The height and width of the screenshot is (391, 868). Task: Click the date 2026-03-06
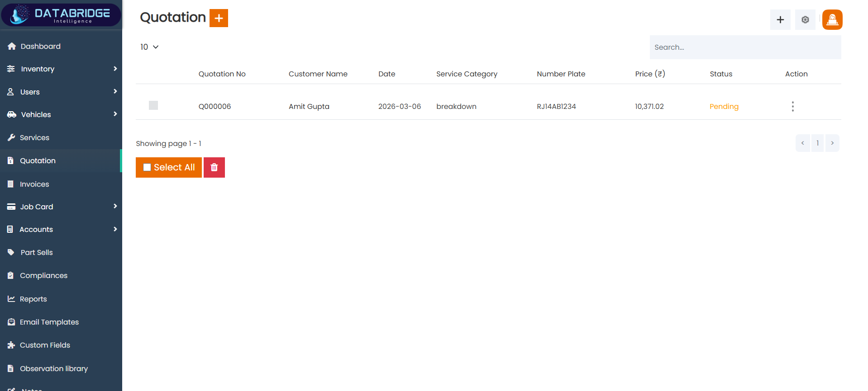[x=400, y=106]
